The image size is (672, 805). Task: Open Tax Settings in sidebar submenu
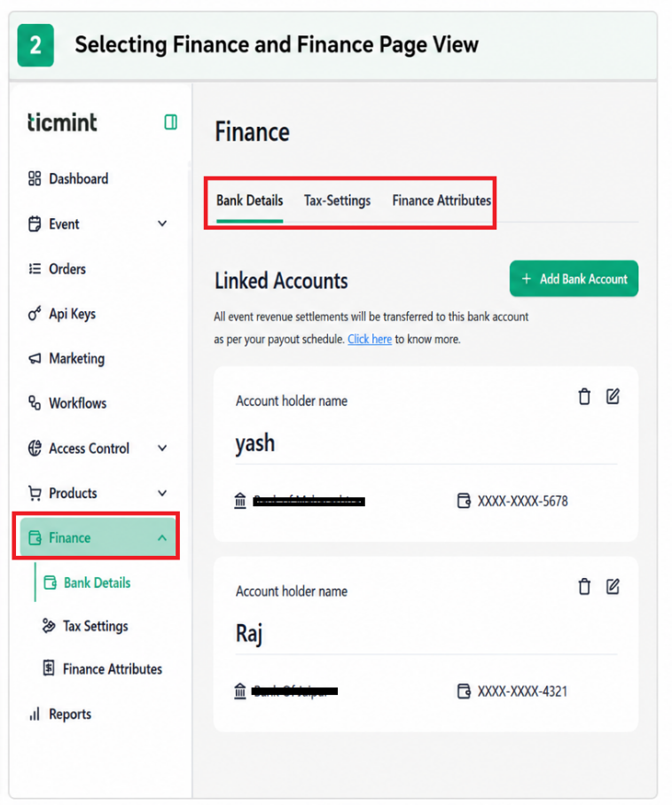point(86,626)
